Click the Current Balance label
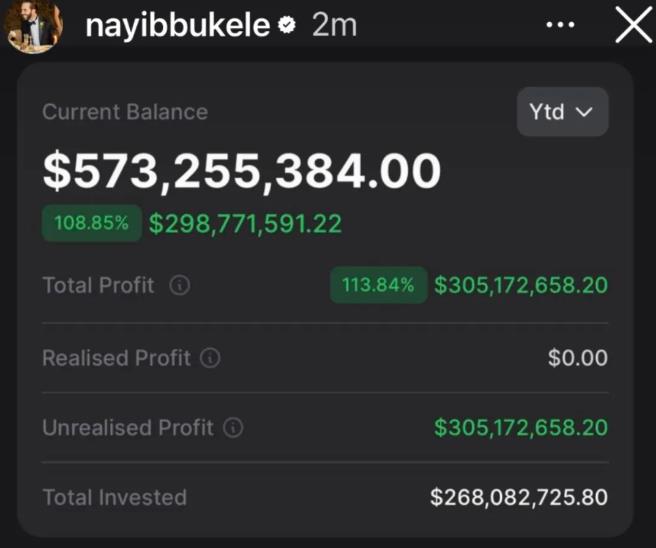Screen dimensions: 656x548 tap(125, 112)
